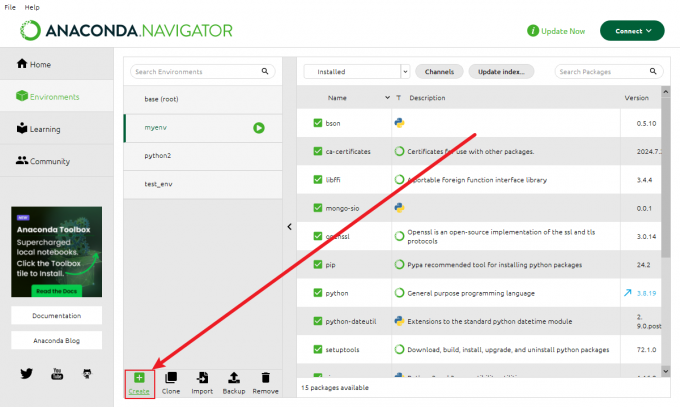
Task: Uncheck the openssl package checkbox
Action: (x=318, y=236)
